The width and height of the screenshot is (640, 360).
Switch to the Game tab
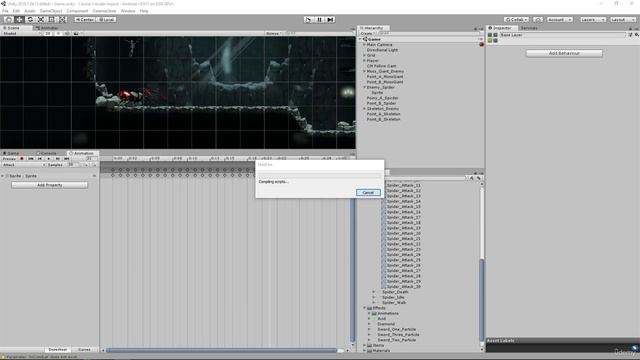click(x=11, y=153)
